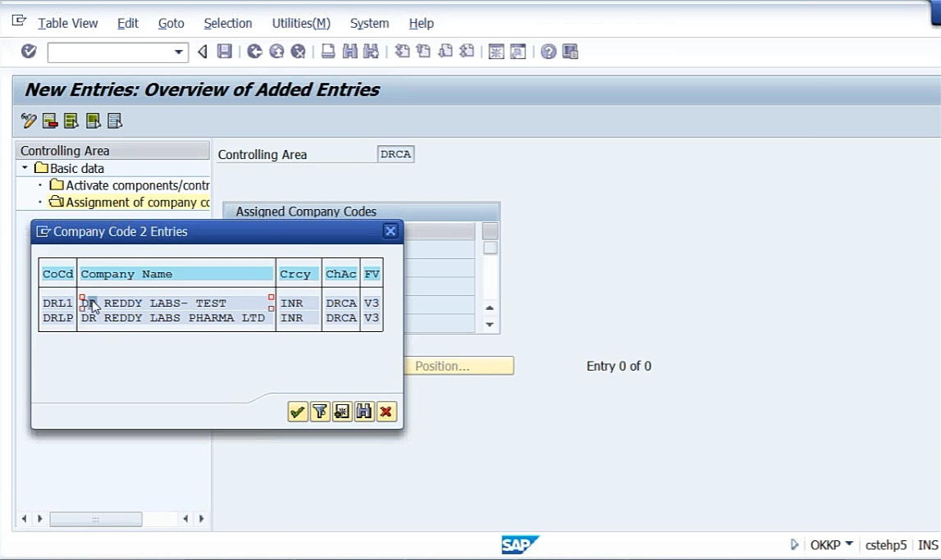The height and width of the screenshot is (560, 941).
Task: Click Assigned Company Codes scroll down arrow
Action: (x=490, y=325)
